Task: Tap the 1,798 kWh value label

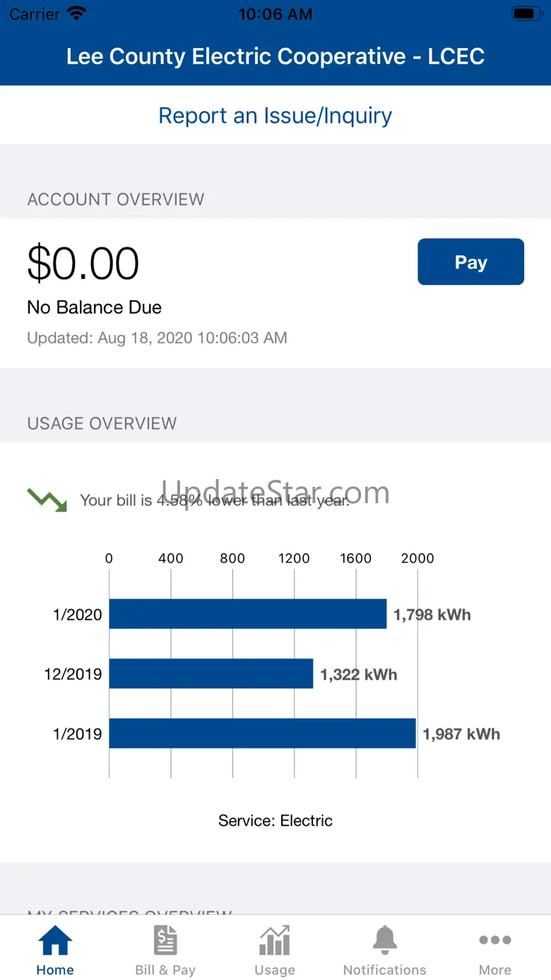Action: (432, 615)
